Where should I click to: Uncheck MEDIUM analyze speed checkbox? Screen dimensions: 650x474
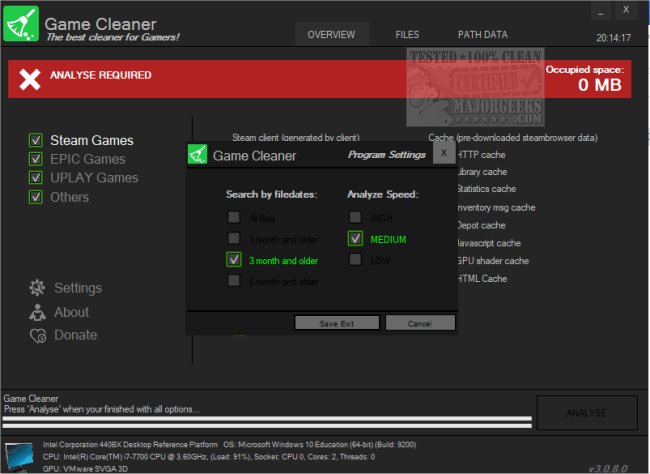(355, 238)
